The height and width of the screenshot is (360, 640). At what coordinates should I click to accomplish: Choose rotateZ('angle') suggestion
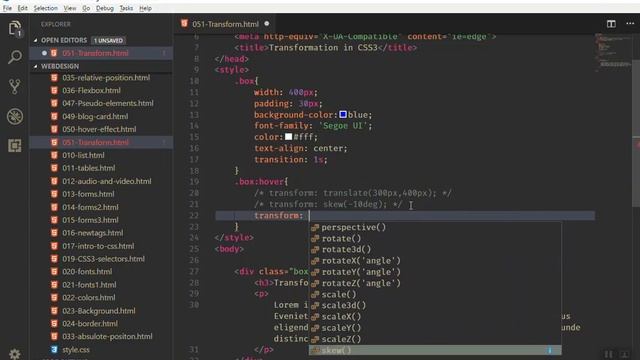(435, 283)
